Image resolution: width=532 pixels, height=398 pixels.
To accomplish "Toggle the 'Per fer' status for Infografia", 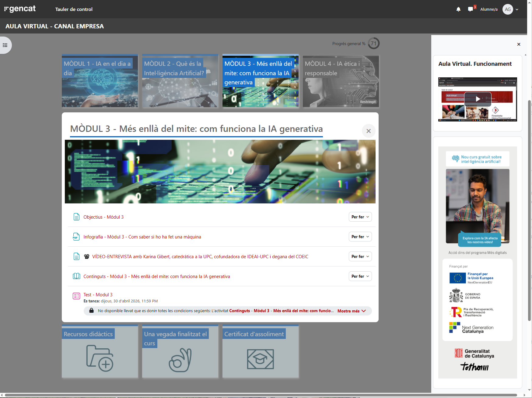I will point(360,237).
